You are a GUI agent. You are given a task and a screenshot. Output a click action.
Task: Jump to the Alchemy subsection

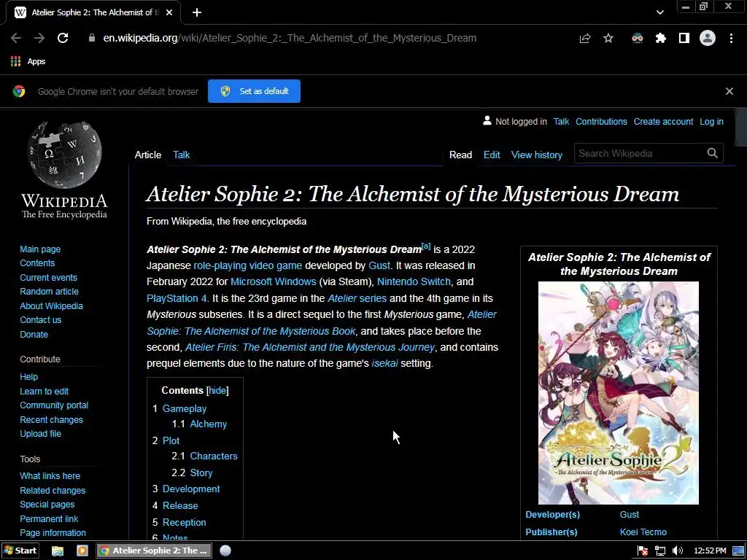[208, 424]
